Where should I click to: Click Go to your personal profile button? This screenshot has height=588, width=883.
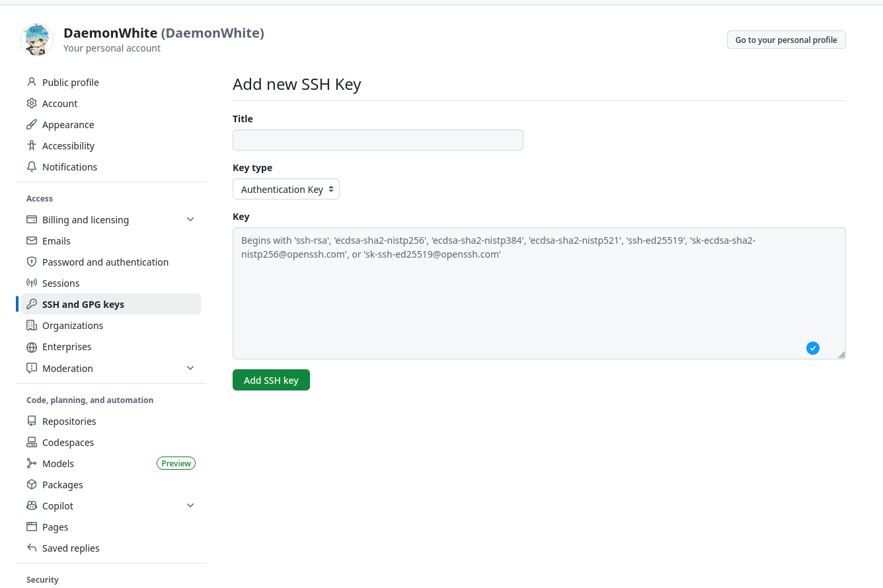click(x=786, y=40)
